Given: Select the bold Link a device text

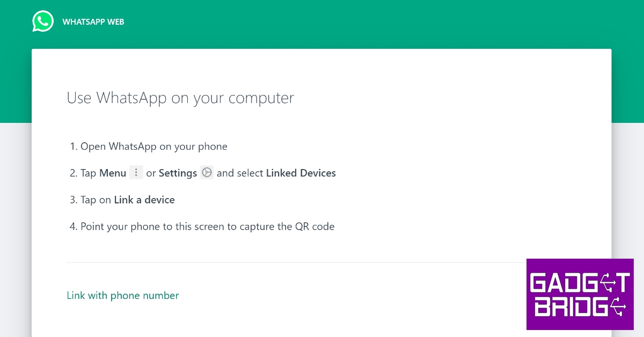Looking at the screenshot, I should click(144, 200).
